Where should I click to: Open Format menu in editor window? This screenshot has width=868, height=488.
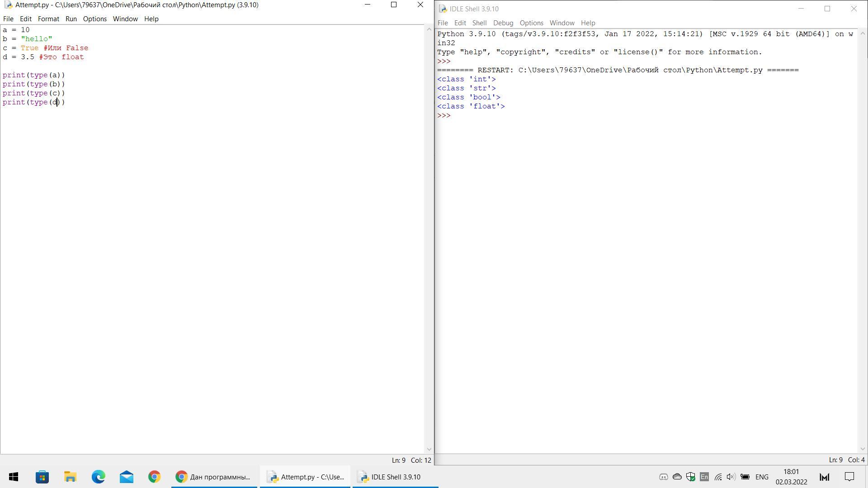tap(48, 19)
